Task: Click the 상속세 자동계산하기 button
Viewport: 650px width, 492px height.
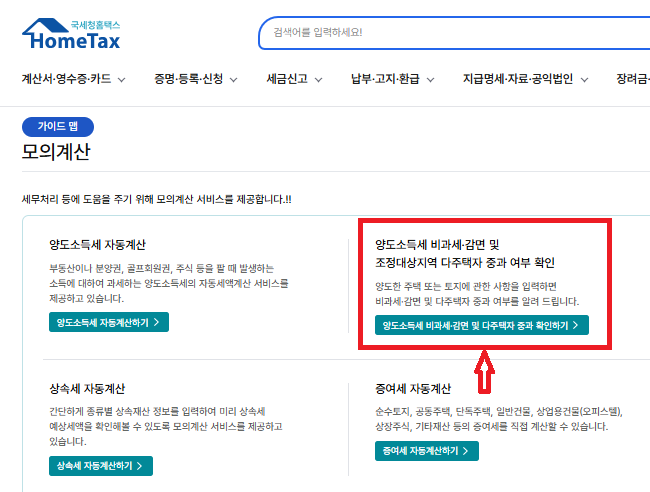Action: coord(100,466)
